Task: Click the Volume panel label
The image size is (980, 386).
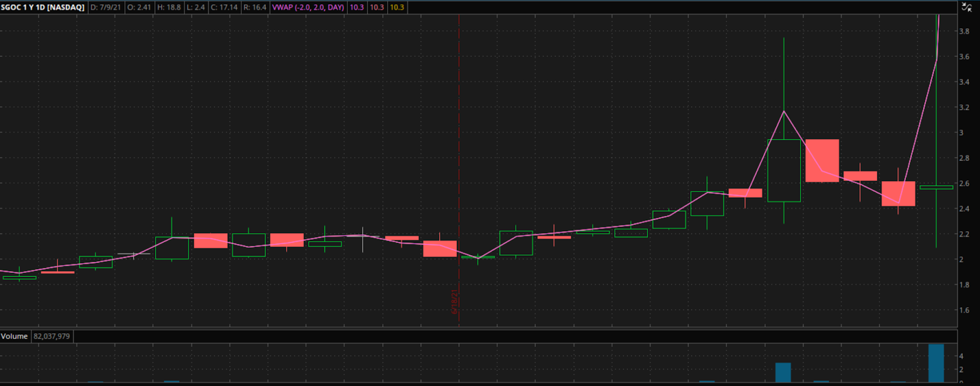Action: pos(14,336)
